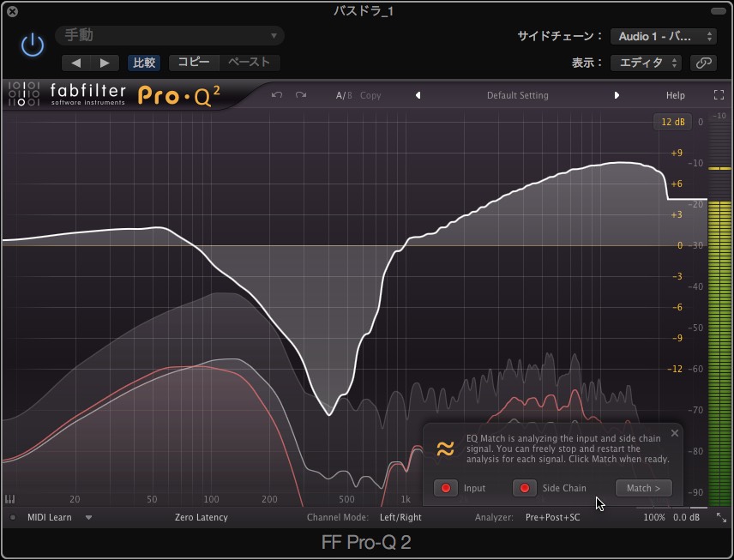734x560 pixels.
Task: Select previous FabFilter preset arrow
Action: tap(418, 95)
